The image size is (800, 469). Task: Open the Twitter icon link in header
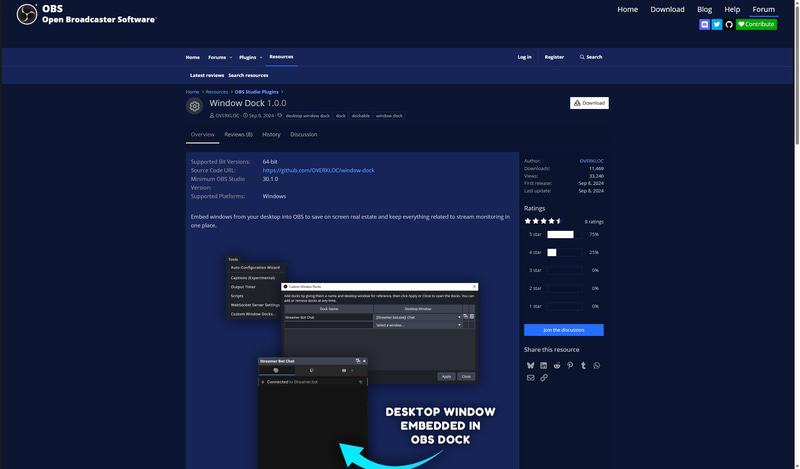pos(716,24)
